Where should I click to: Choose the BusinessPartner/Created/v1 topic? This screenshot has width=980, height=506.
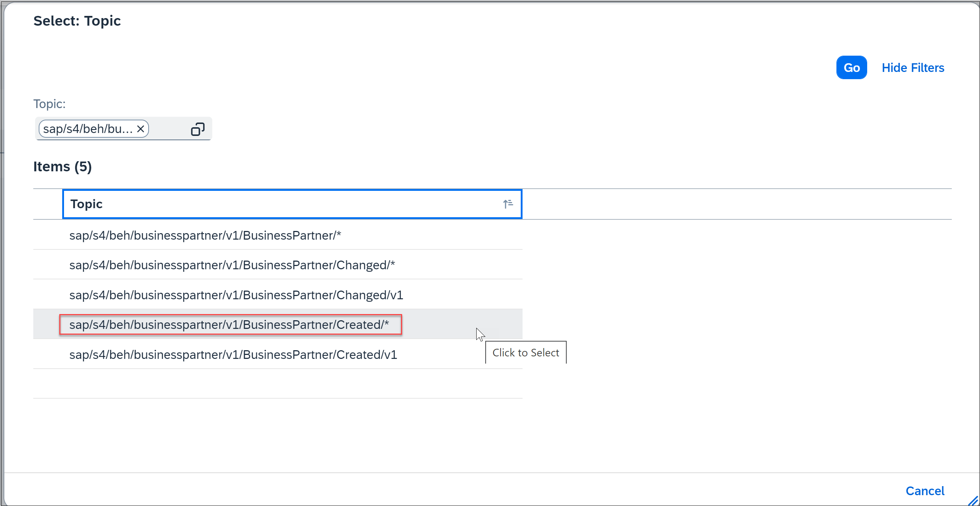coord(278,354)
